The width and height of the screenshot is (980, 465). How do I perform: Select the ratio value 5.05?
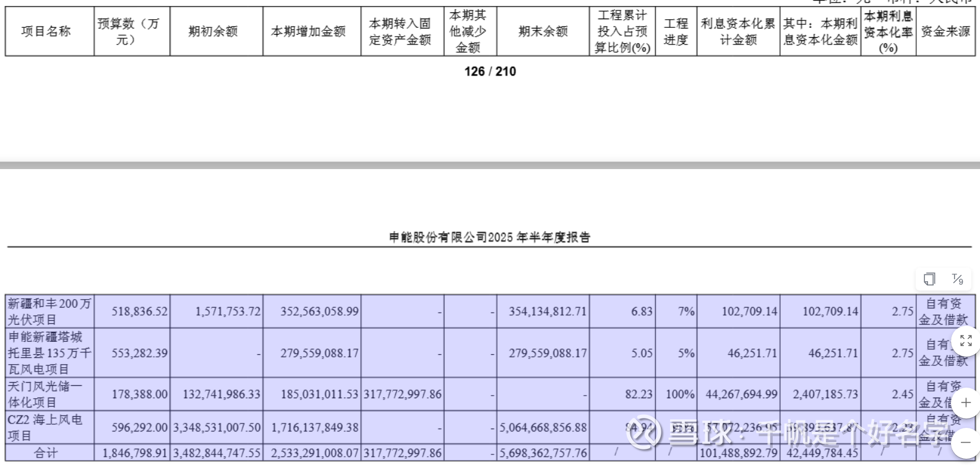coord(642,353)
